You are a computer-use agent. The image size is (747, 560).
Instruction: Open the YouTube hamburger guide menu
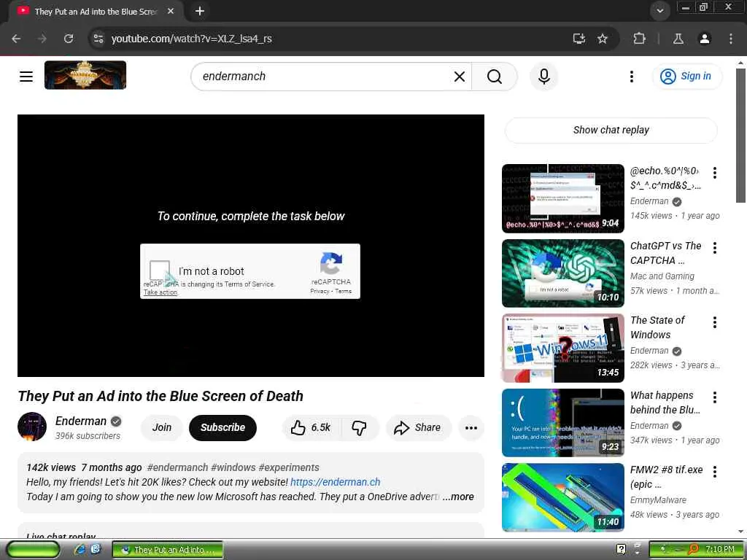26,76
